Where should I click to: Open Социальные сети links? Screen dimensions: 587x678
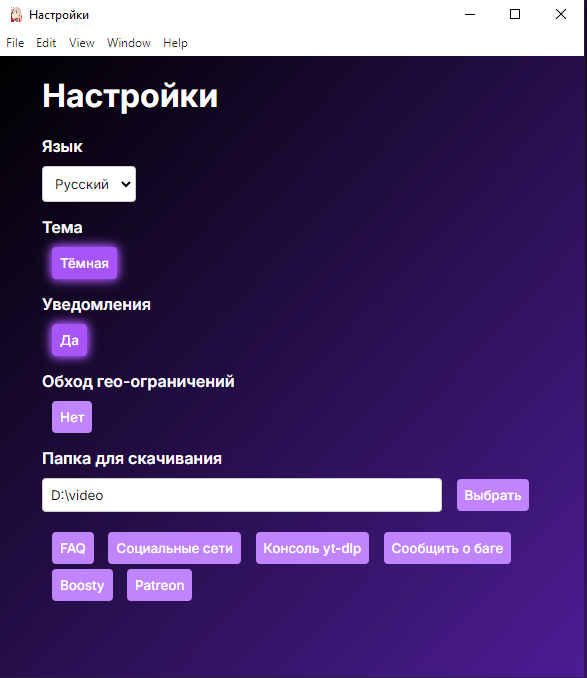coord(174,548)
